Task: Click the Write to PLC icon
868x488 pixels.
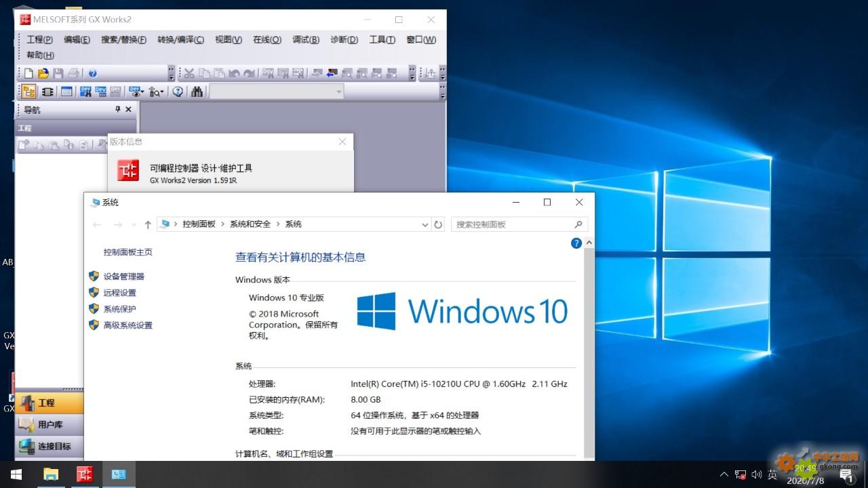Action: click(x=317, y=73)
